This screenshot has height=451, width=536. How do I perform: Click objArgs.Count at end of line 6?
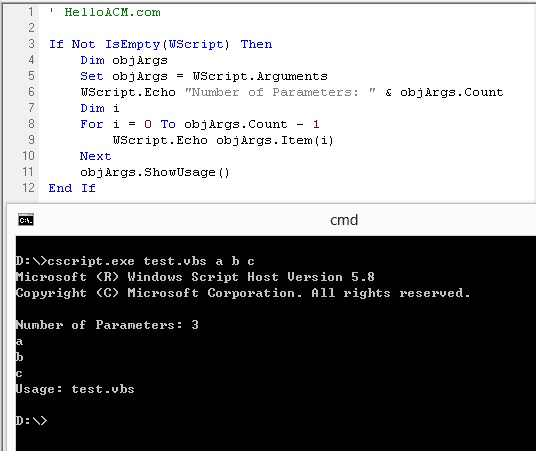pyautogui.click(x=452, y=92)
